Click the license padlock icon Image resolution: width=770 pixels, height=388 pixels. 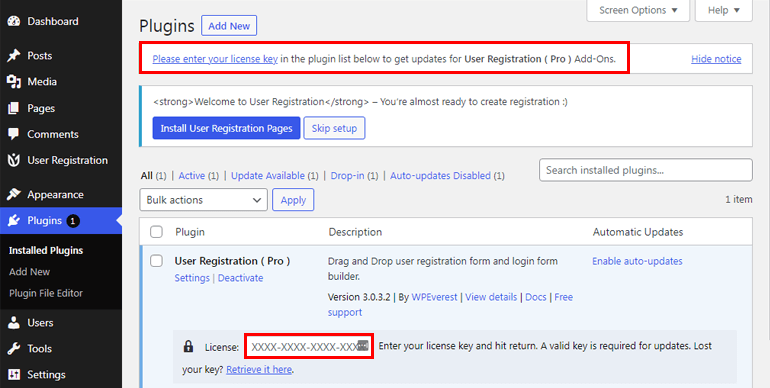pyautogui.click(x=188, y=347)
